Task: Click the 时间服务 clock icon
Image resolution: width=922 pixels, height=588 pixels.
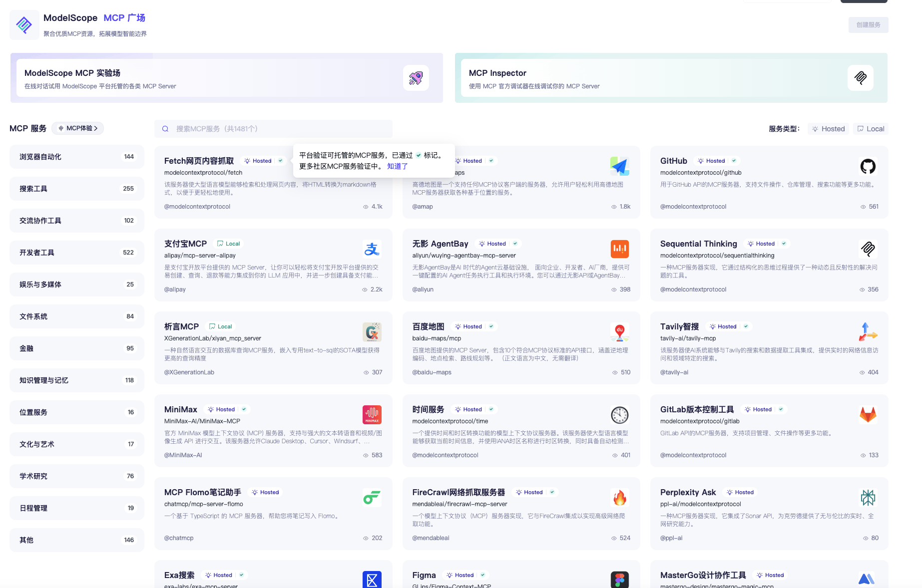Action: 619,415
